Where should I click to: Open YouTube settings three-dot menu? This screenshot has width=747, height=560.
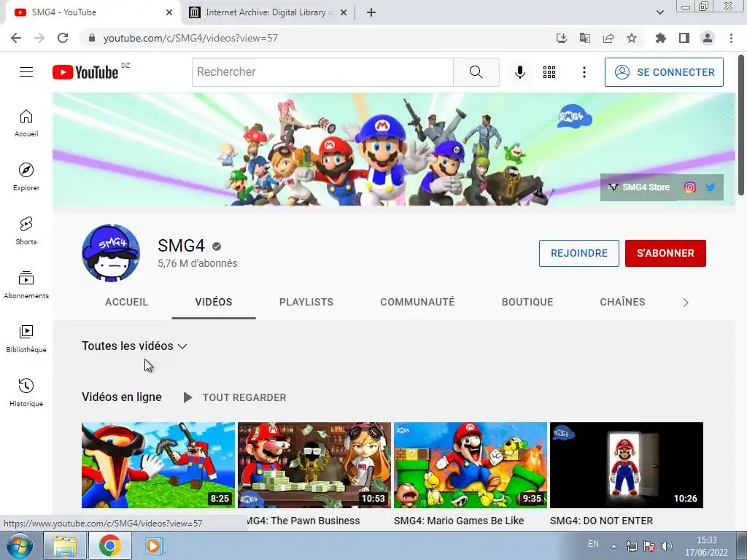[584, 72]
